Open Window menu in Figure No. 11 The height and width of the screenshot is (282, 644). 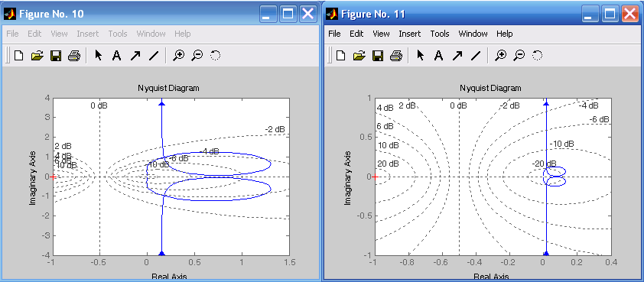[x=473, y=34]
